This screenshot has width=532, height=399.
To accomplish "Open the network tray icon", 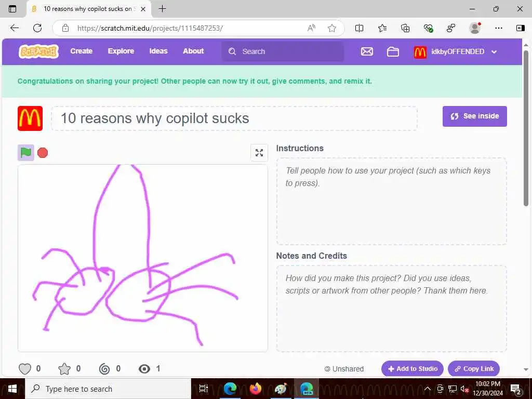I will (453, 389).
